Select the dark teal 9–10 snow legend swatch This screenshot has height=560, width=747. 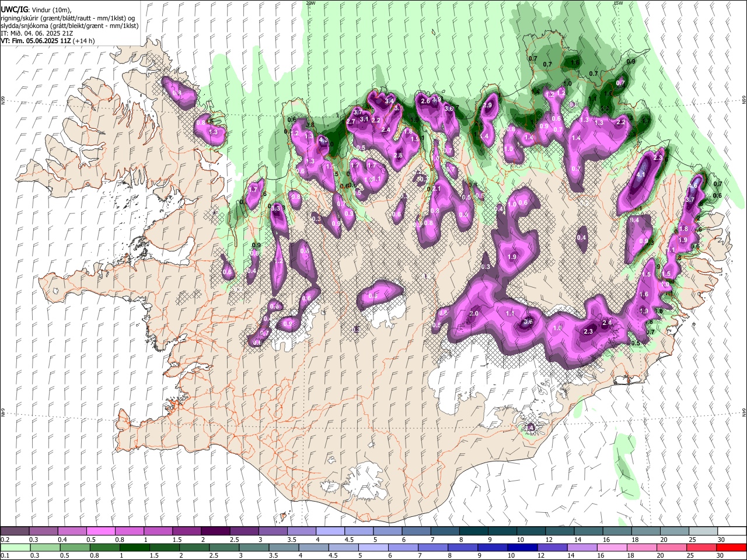[x=502, y=531]
